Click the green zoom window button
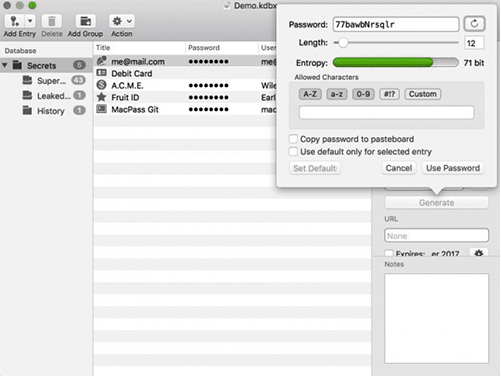Image resolution: width=501 pixels, height=376 pixels. (x=32, y=5)
